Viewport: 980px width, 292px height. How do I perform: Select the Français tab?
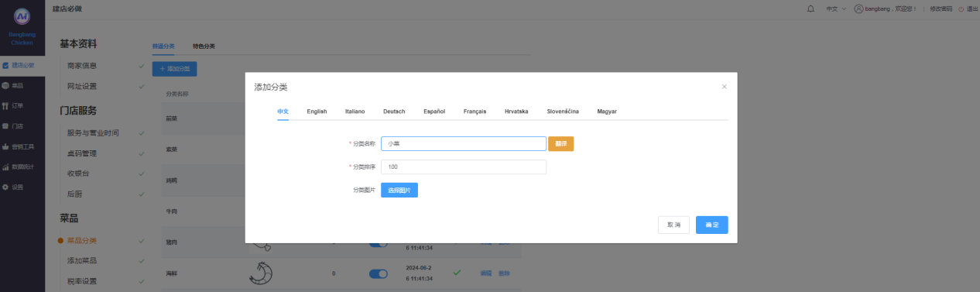click(475, 112)
